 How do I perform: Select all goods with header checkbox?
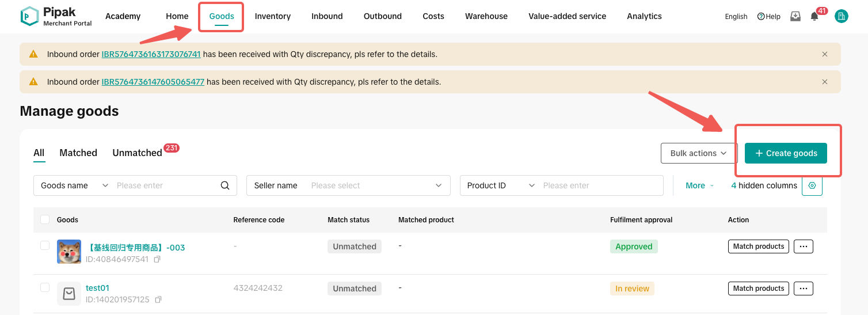(x=45, y=219)
